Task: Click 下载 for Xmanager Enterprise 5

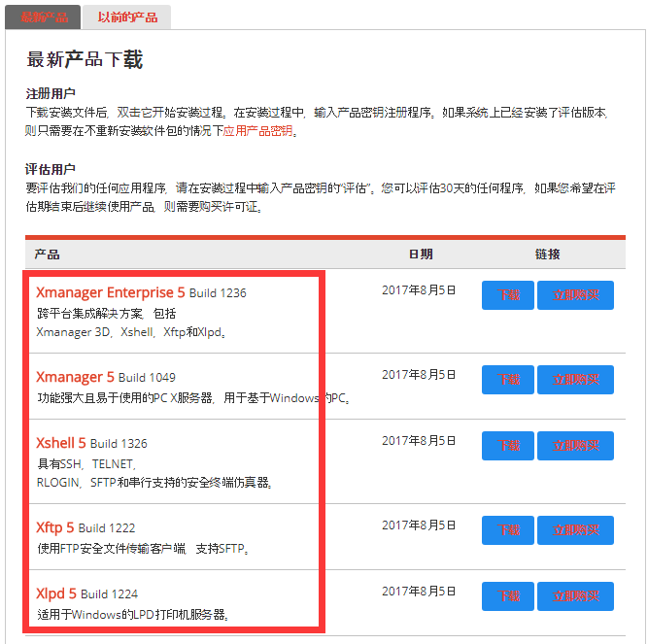Action: click(x=508, y=295)
